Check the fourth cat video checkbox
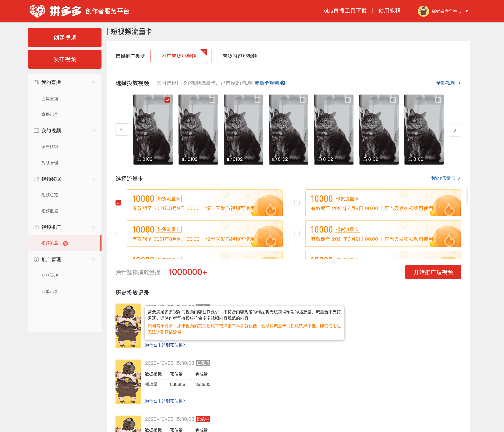Screen dimensions: 504x432 point(303,100)
